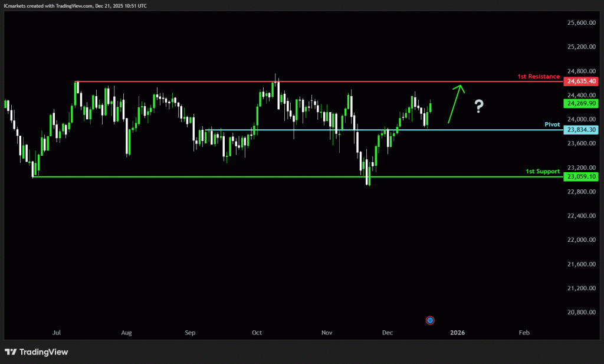This screenshot has height=364, width=604.
Task: Click the Jul label on time axis
Action: click(57, 333)
